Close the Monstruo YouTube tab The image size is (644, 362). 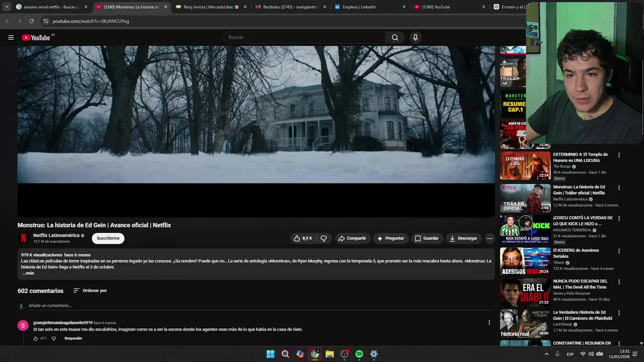pos(166,7)
